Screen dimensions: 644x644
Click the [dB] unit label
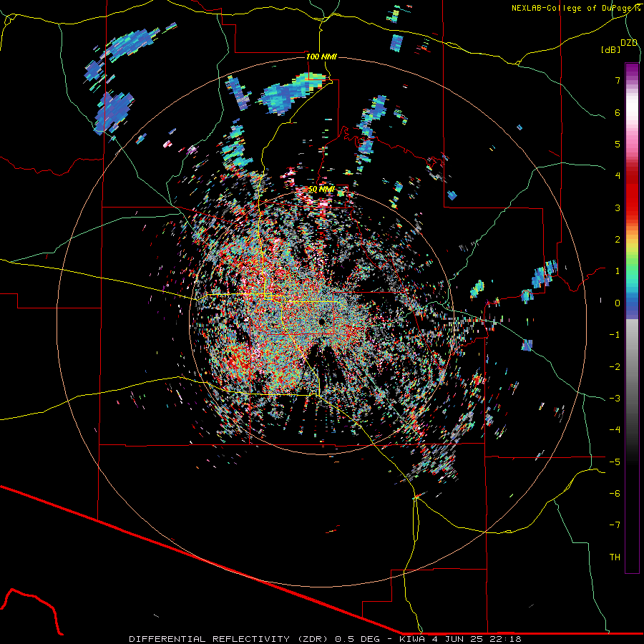611,50
